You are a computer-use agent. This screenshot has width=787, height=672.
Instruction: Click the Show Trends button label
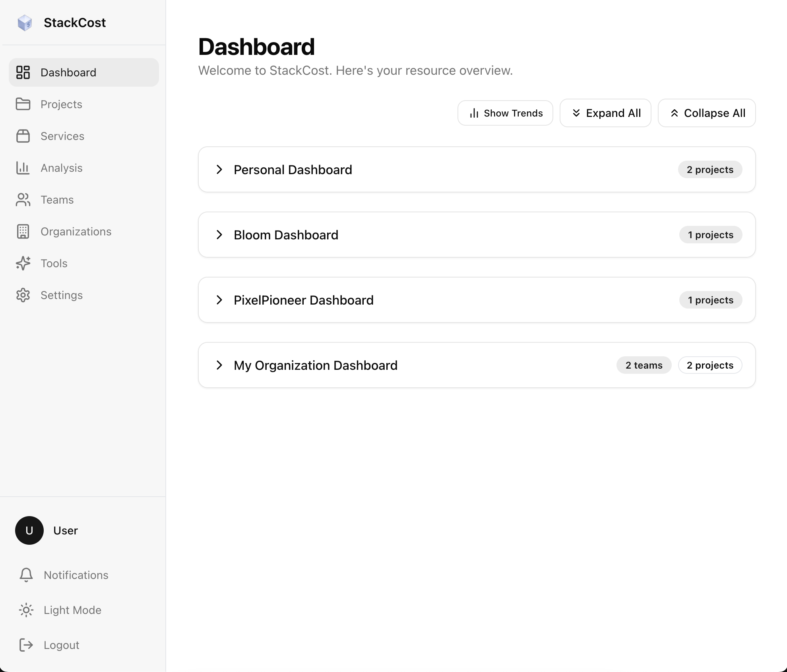[x=513, y=113]
